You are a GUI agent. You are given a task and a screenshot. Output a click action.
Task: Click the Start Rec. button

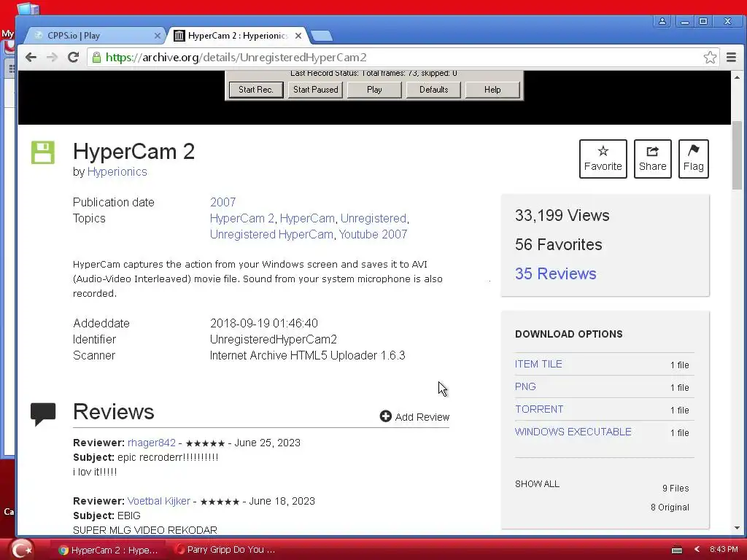256,90
